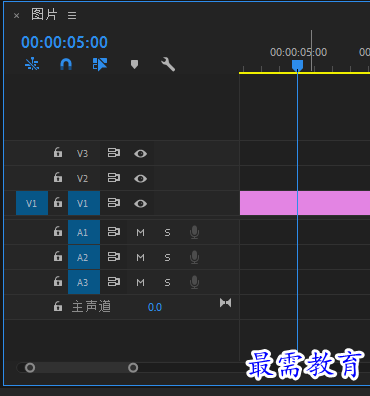Toggle sync lock on V3
Viewport: 370px width, 396px height.
(114, 153)
